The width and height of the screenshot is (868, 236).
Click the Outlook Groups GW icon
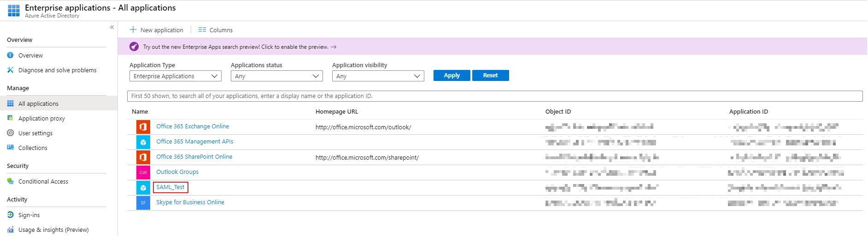[143, 172]
